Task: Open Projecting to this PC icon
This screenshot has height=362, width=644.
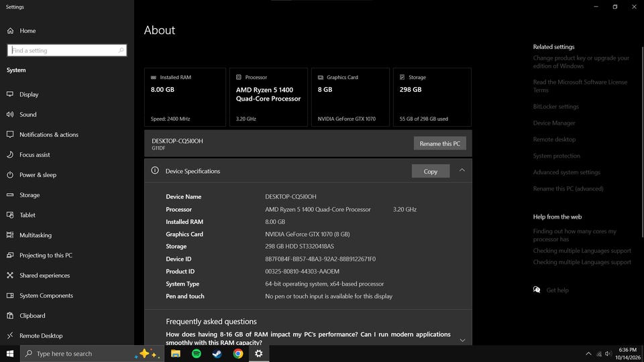Action: (x=10, y=255)
